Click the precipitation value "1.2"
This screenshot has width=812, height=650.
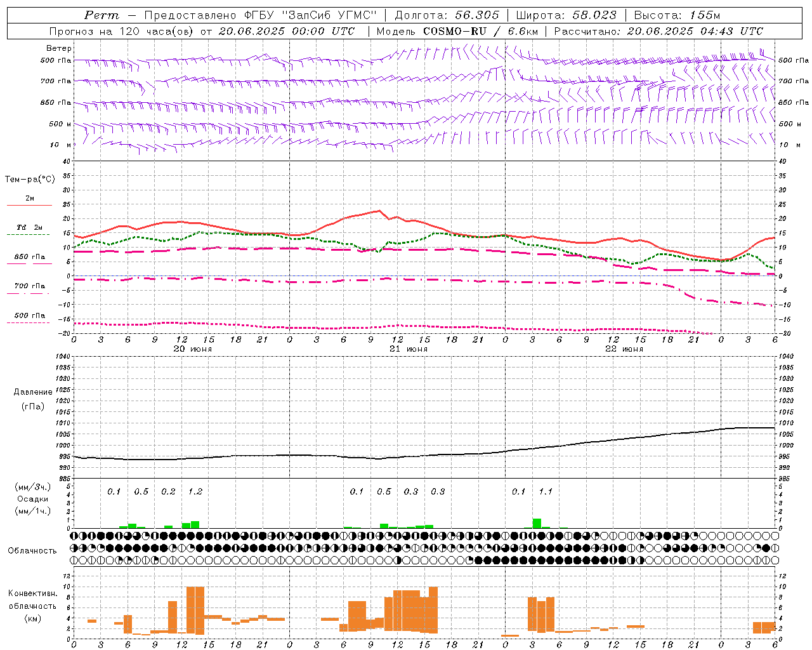[195, 491]
